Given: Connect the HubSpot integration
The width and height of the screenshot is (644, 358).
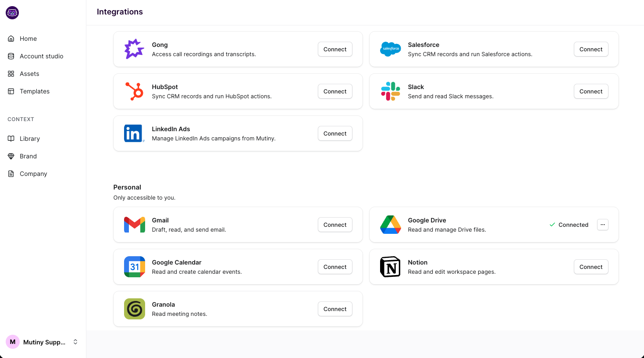Looking at the screenshot, I should 335,91.
